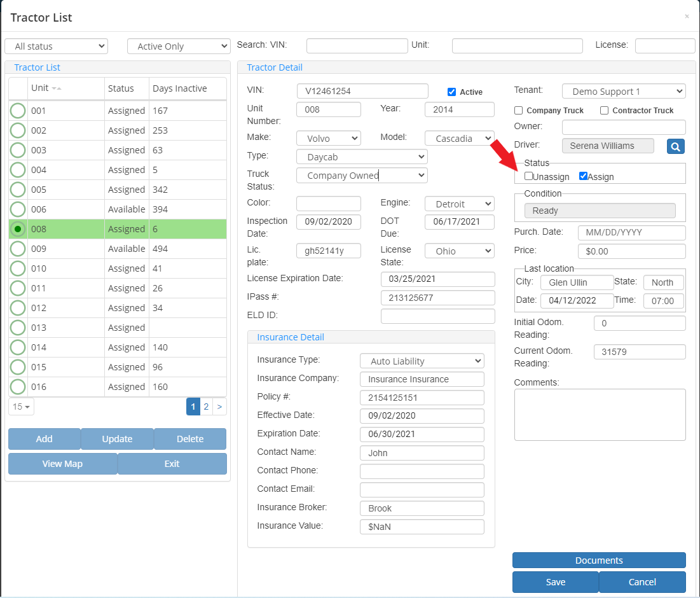Click the Owner input field
The height and width of the screenshot is (598, 700).
[x=624, y=127]
